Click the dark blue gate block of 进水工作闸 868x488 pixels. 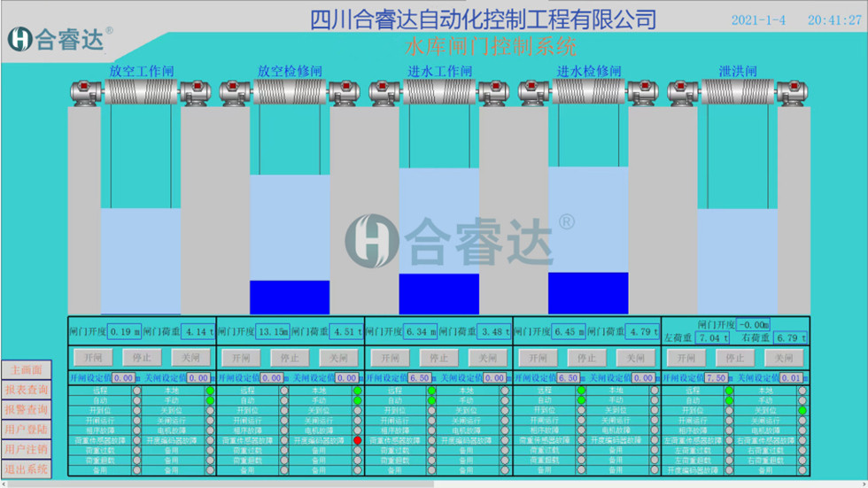pyautogui.click(x=439, y=294)
